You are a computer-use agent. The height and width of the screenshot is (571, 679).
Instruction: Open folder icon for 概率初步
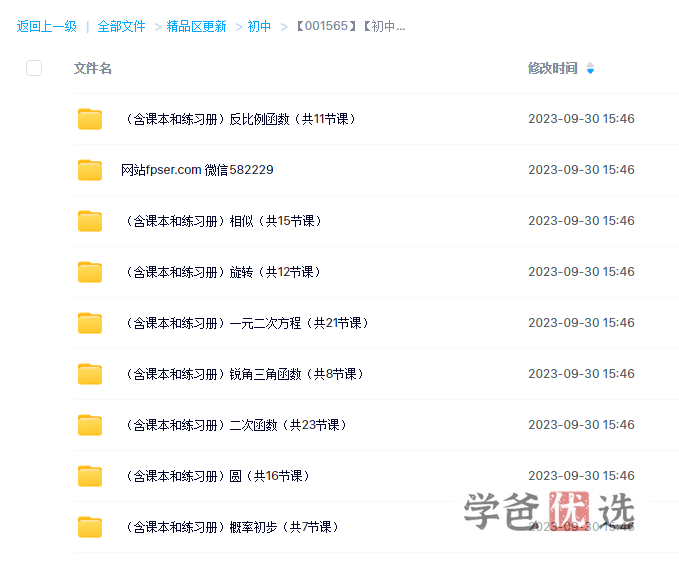[x=90, y=527]
